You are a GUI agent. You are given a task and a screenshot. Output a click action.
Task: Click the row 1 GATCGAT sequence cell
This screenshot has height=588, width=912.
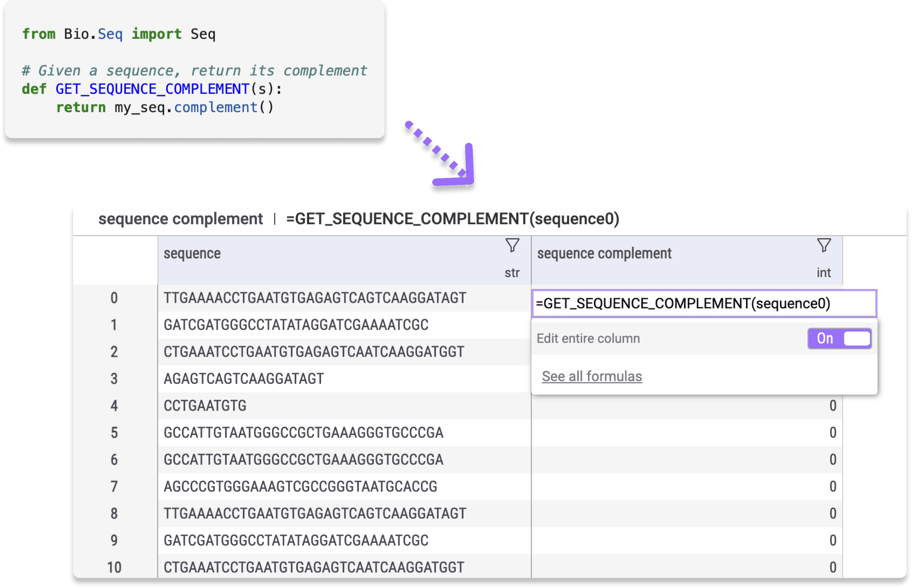point(296,325)
